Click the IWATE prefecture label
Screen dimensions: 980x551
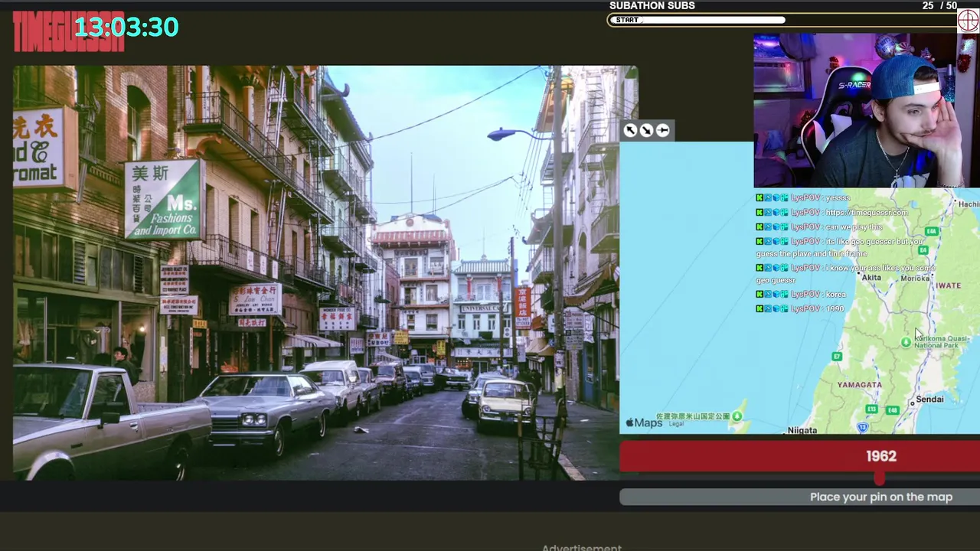click(948, 285)
